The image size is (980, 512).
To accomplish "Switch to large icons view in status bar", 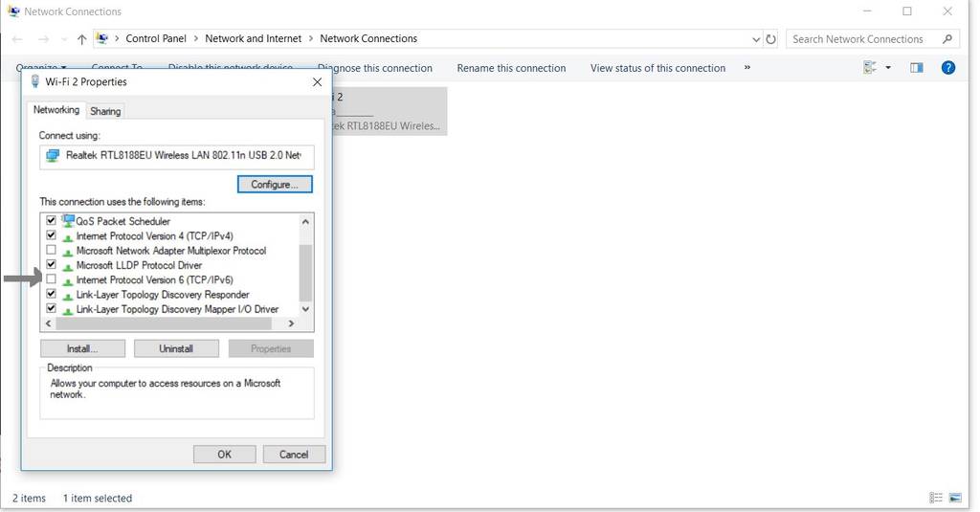I will coord(955,498).
